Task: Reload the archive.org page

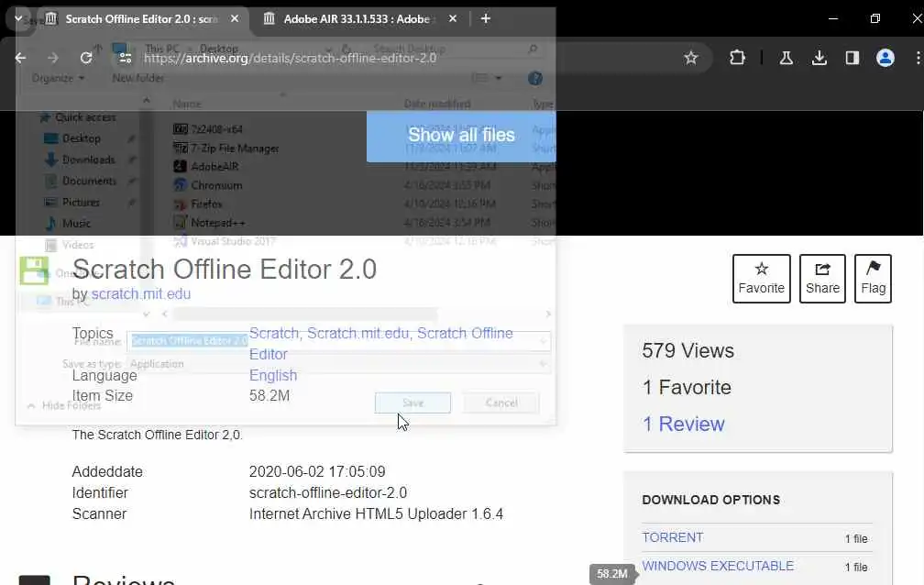Action: (86, 58)
